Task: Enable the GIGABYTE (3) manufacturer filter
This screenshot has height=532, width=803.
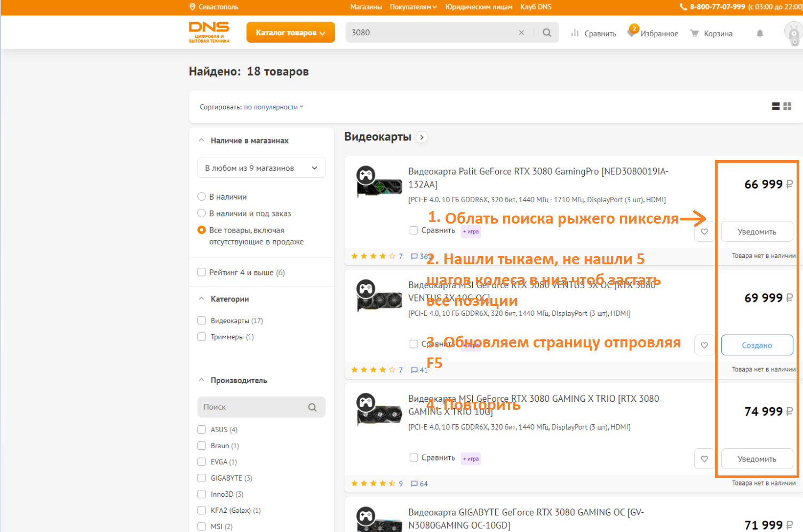Action: [202, 478]
